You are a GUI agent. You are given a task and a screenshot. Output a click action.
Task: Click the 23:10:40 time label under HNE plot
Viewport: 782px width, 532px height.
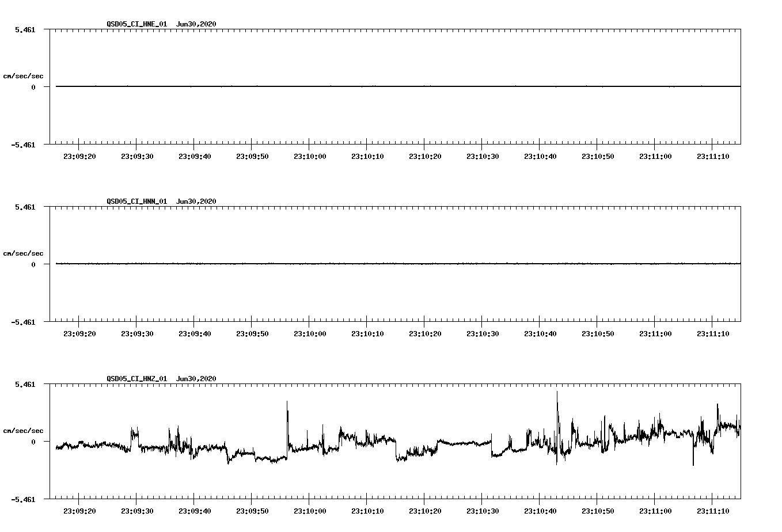[540, 157]
